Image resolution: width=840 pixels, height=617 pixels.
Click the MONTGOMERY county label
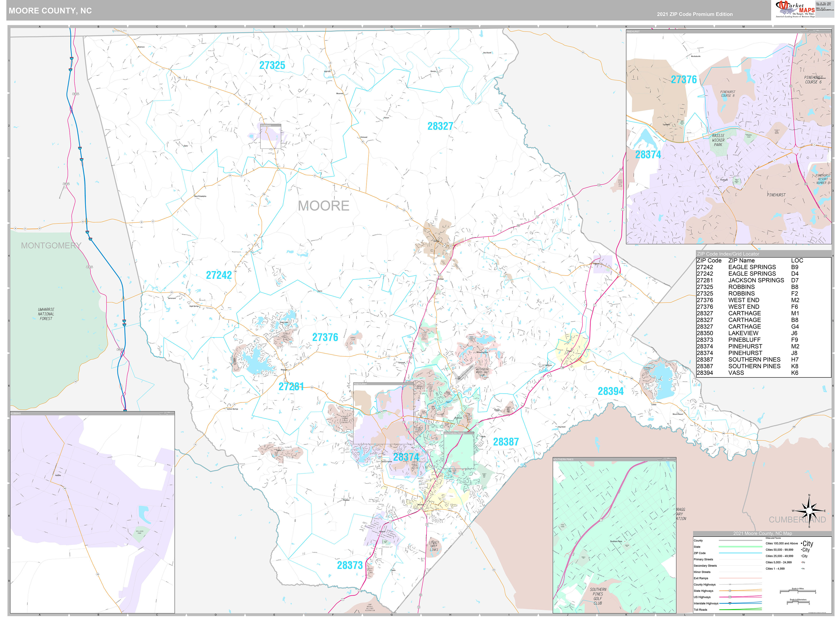[x=51, y=246]
